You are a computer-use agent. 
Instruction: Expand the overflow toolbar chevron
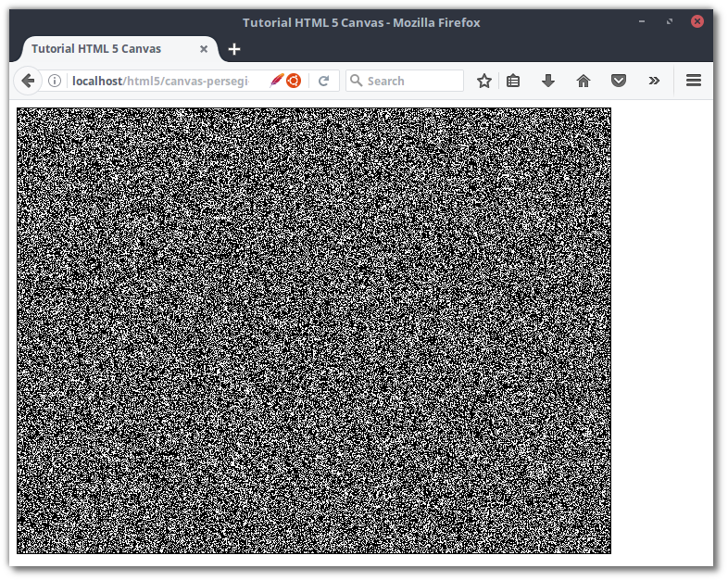point(654,82)
